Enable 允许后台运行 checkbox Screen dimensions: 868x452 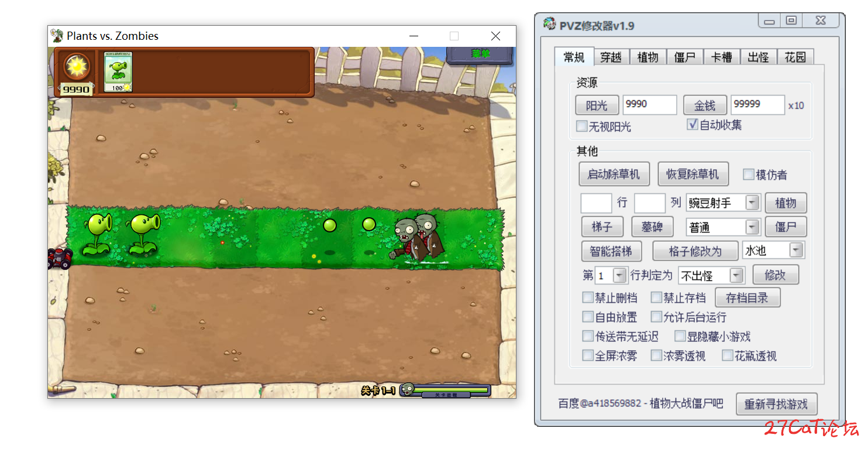click(x=656, y=317)
